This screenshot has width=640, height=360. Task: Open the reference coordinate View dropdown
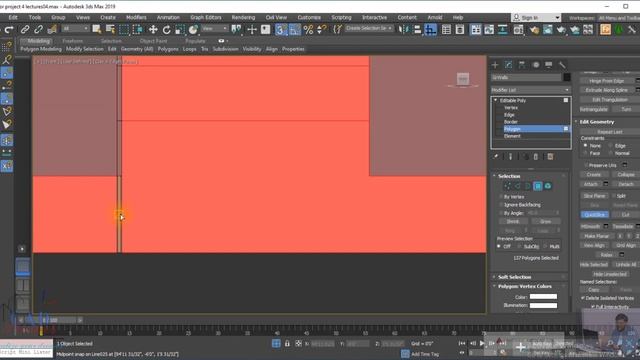[x=215, y=29]
